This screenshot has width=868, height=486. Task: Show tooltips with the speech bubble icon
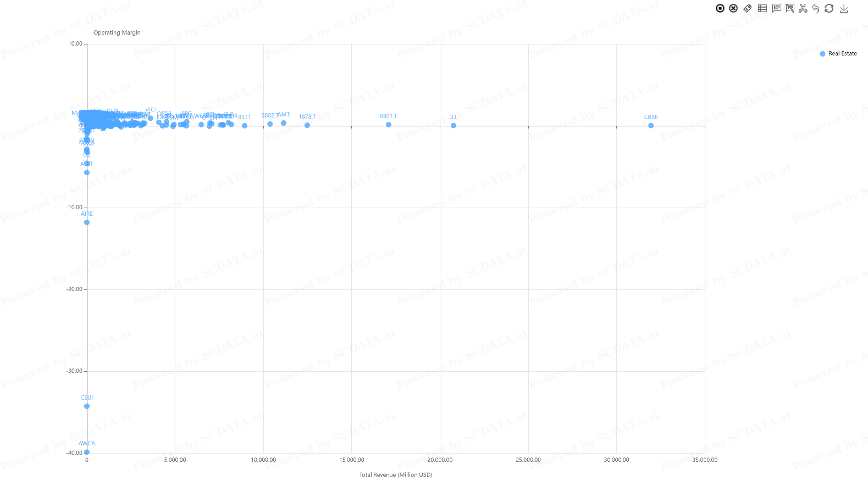pos(776,8)
